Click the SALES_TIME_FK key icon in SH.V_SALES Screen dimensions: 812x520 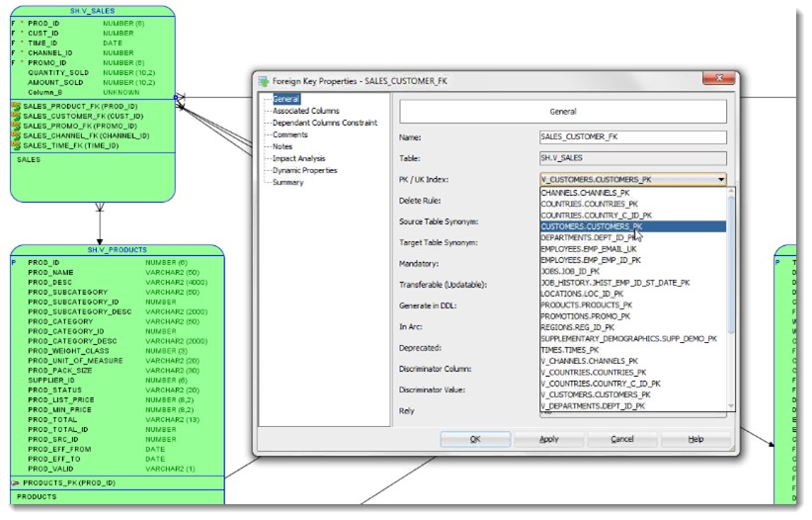(16, 145)
